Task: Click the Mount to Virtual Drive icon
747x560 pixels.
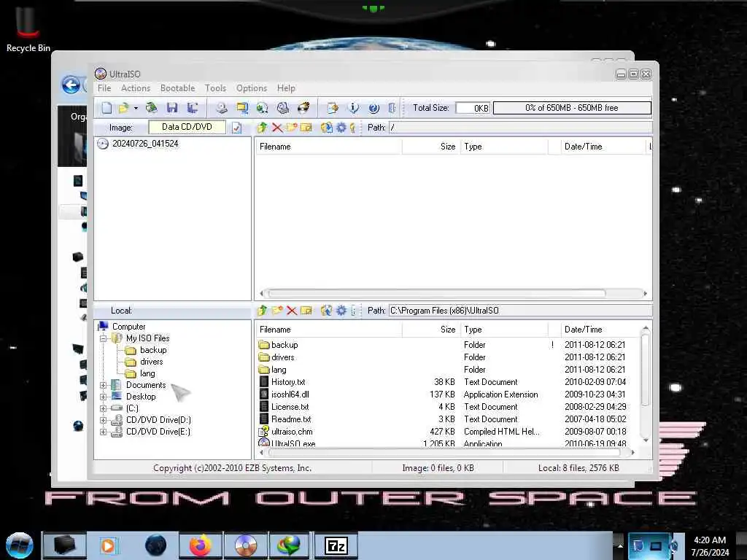Action: 283,108
